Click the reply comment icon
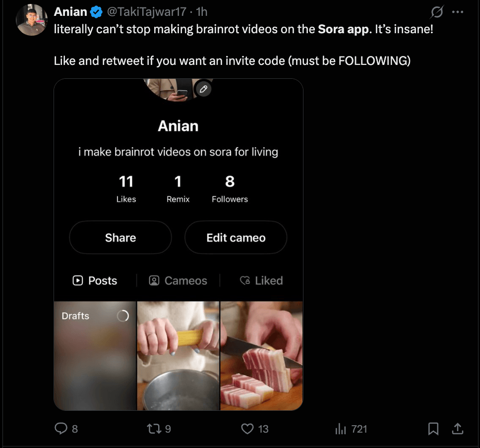Screen dimensions: 480x448 click(x=61, y=429)
